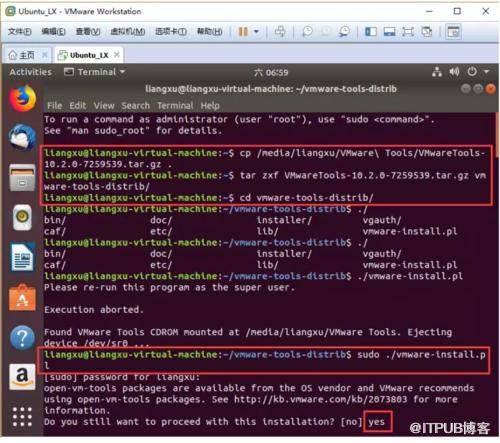Open the clock showing 06:59

271,72
